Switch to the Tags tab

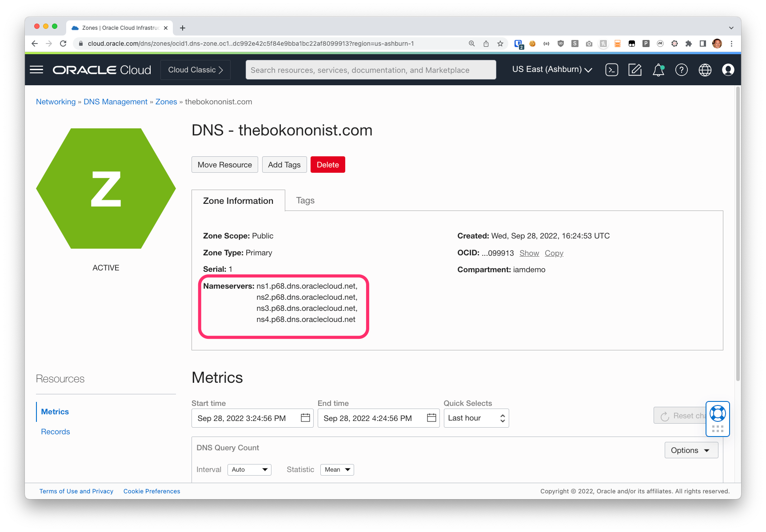305,200
